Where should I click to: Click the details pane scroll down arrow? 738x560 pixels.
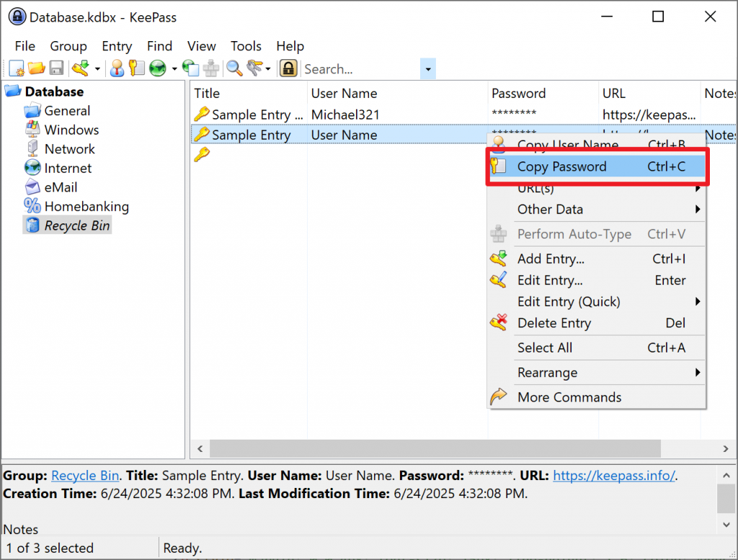pyautogui.click(x=726, y=524)
